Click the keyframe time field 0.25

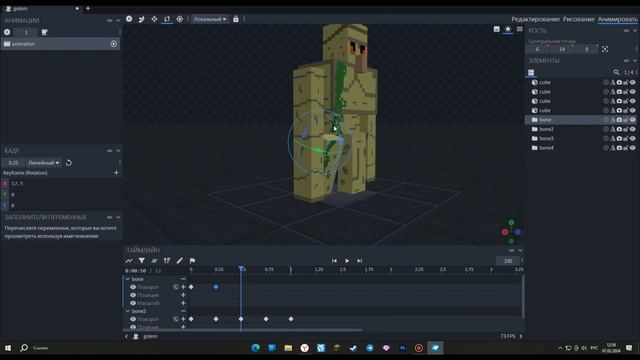13,163
